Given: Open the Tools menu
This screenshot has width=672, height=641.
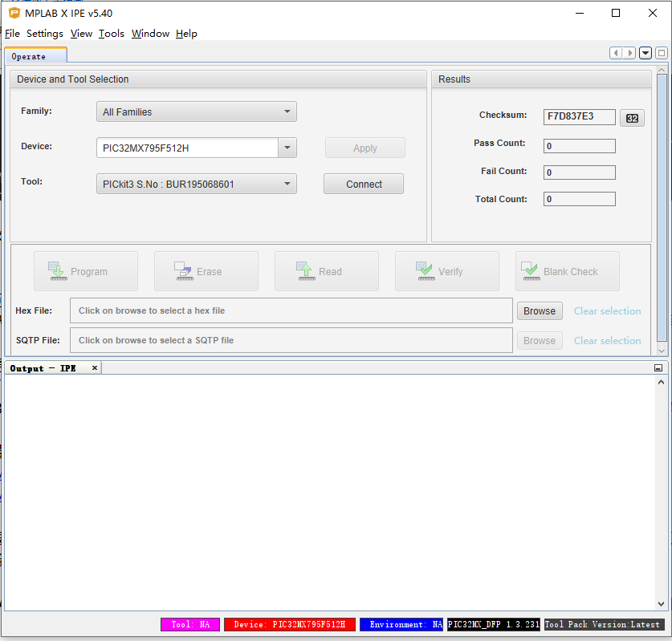Looking at the screenshot, I should pos(112,34).
